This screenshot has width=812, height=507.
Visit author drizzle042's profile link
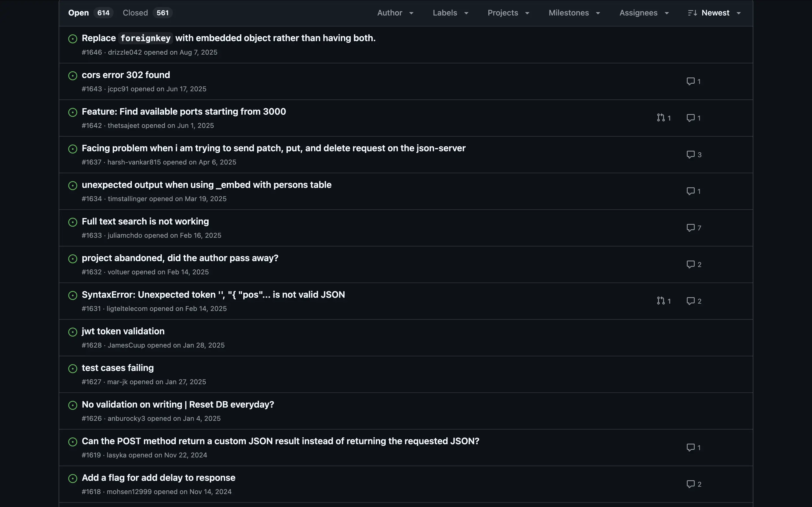point(125,53)
